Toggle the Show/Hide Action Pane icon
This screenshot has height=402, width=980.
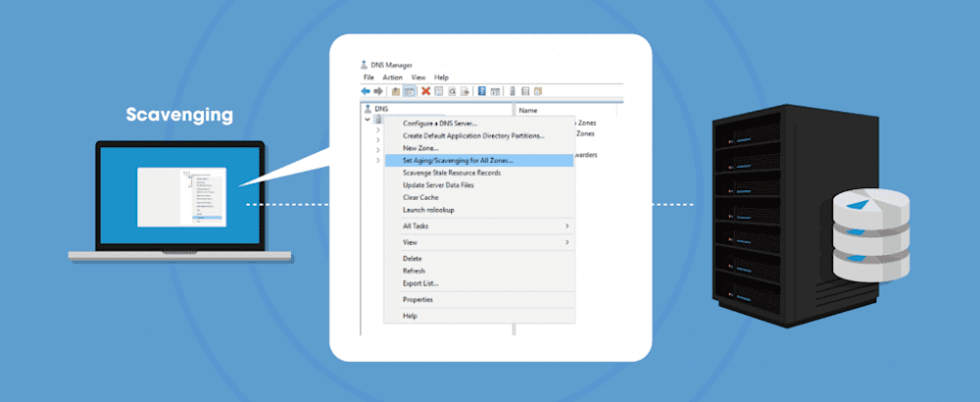click(x=495, y=91)
